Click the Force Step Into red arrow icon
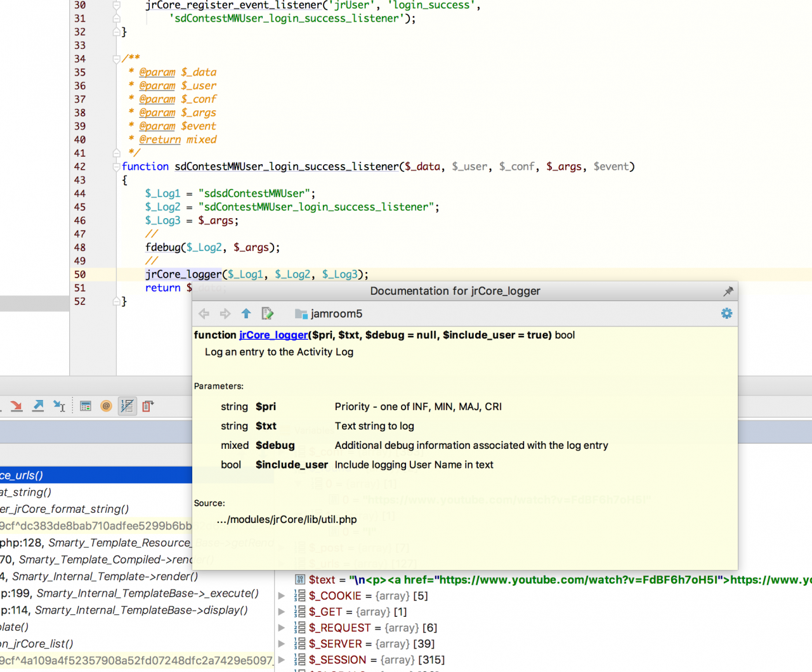Image resolution: width=812 pixels, height=672 pixels. [x=16, y=406]
